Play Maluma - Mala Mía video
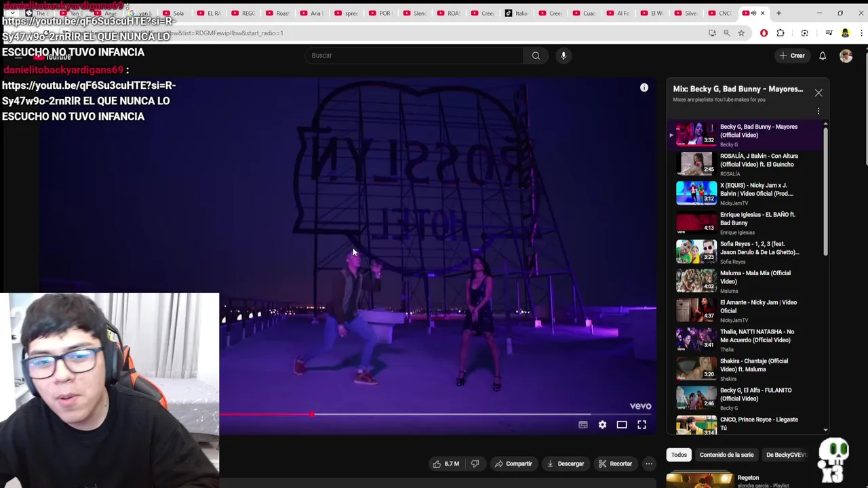 pyautogui.click(x=746, y=281)
